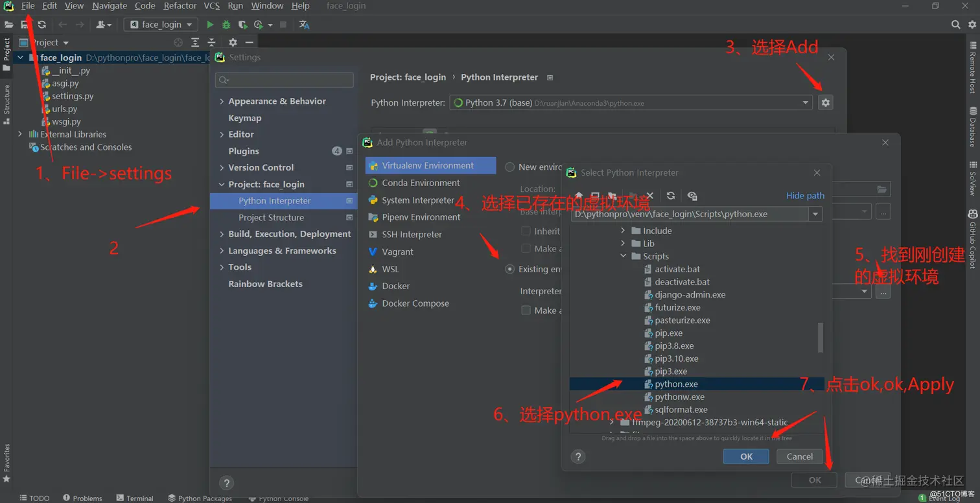Open the Refactor menu
The image size is (980, 503).
180,6
